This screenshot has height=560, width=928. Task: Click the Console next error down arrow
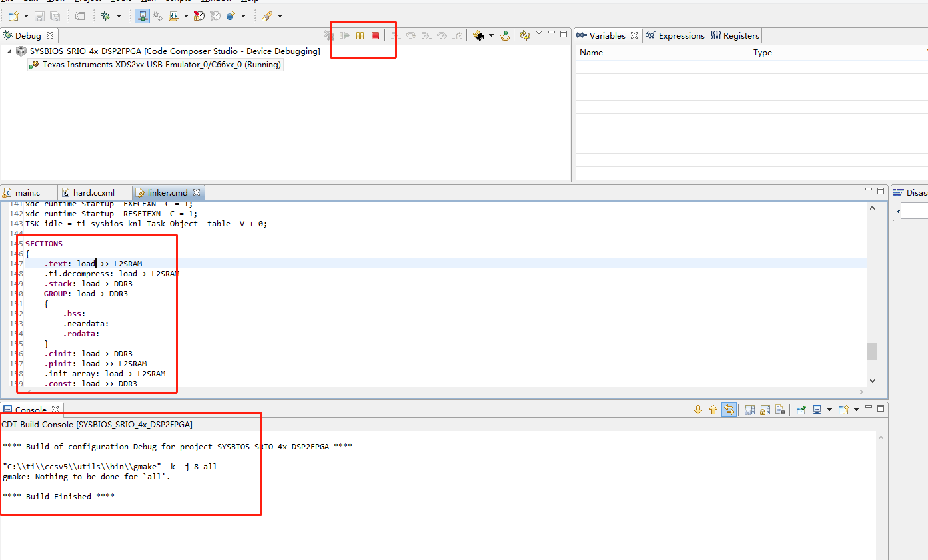click(698, 410)
